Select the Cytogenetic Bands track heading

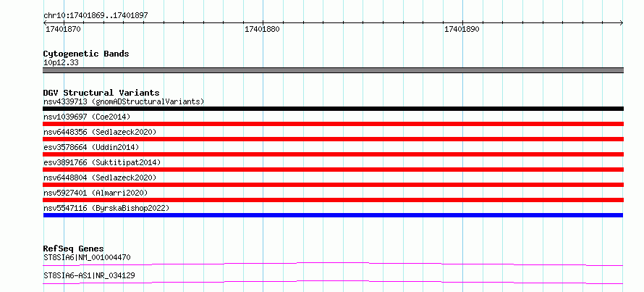tap(86, 54)
